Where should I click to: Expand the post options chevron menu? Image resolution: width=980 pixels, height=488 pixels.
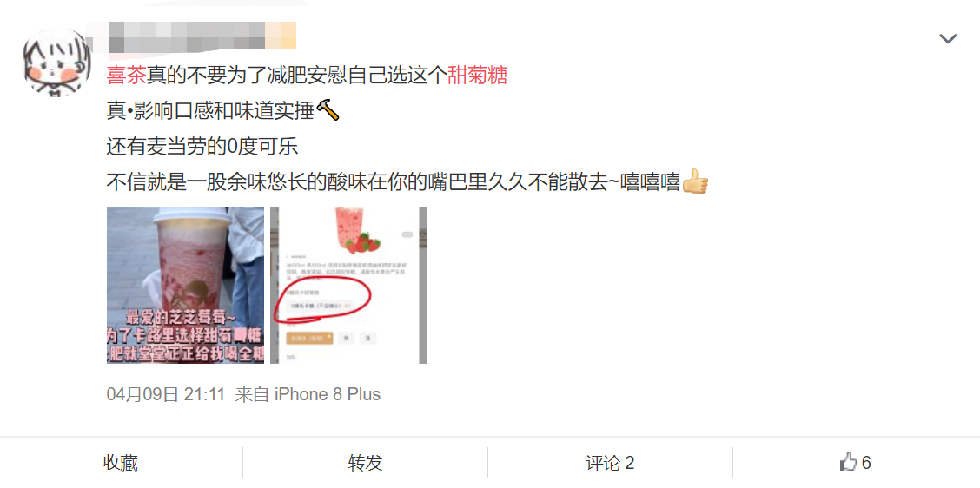pos(948,39)
